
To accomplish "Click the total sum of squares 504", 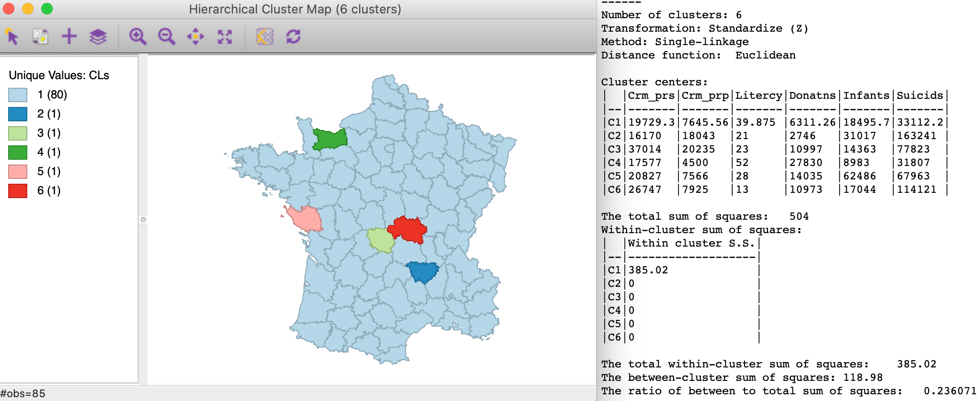I will point(799,216).
